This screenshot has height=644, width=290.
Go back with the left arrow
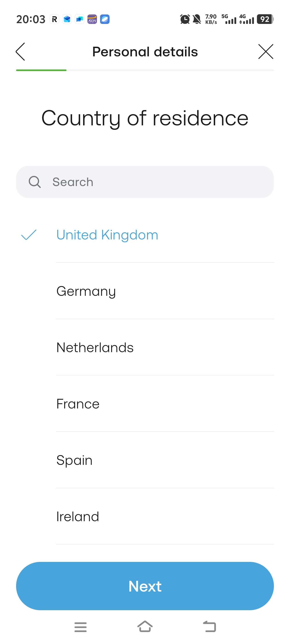20,52
